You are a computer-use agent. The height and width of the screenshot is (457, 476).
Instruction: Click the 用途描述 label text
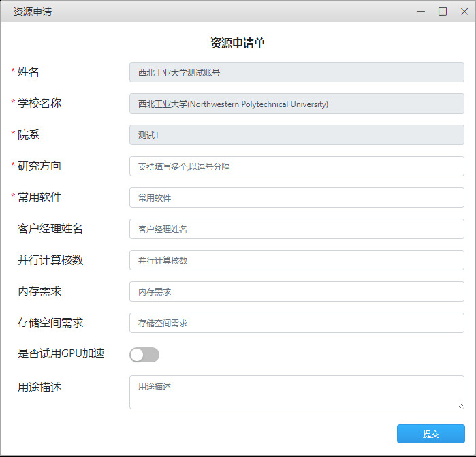39,388
